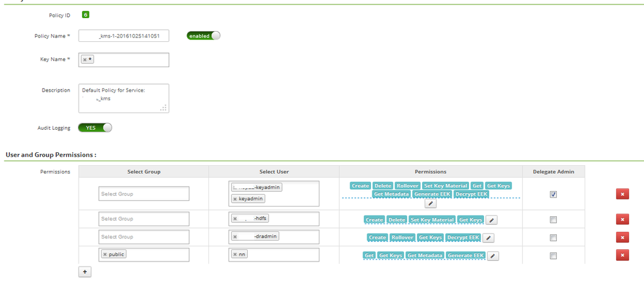
Task: Edit permissions for the public group row
Action: [x=493, y=256]
